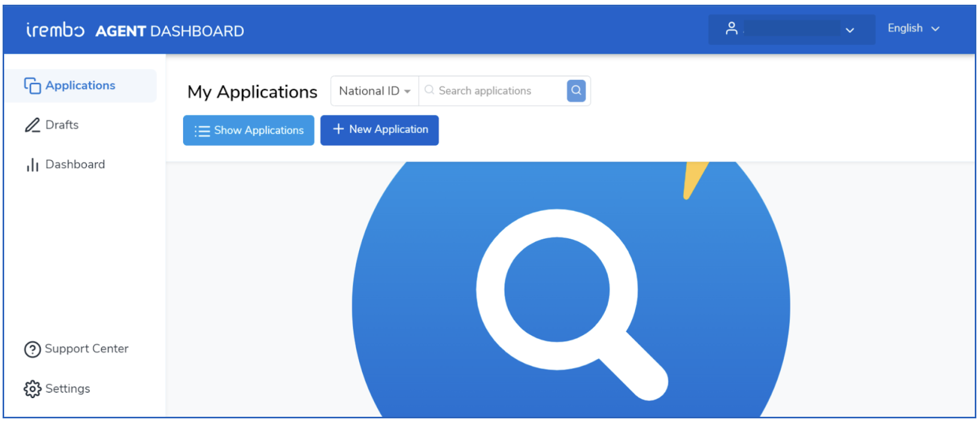Click the user profile person icon
The height and width of the screenshot is (422, 980).
point(732,29)
